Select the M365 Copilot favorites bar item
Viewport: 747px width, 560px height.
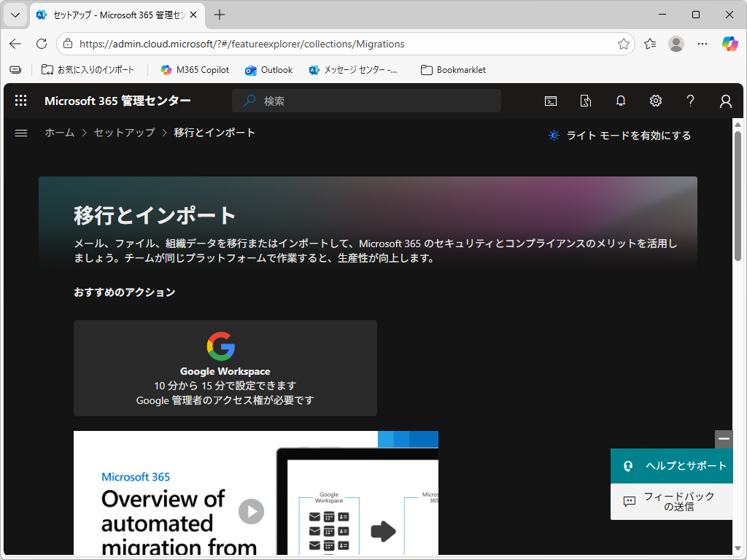[194, 69]
